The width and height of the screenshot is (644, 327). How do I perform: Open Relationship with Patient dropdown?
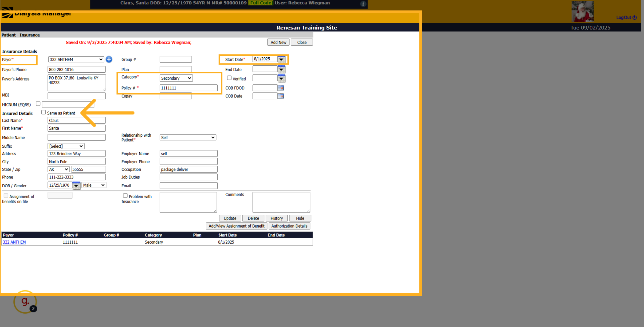(x=188, y=137)
